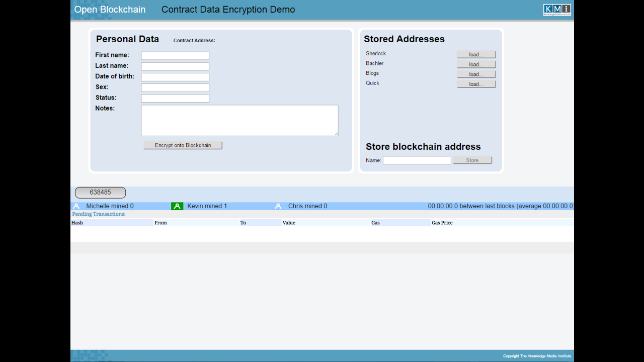
Task: Click Chris's miner avatar icon
Action: pyautogui.click(x=278, y=206)
